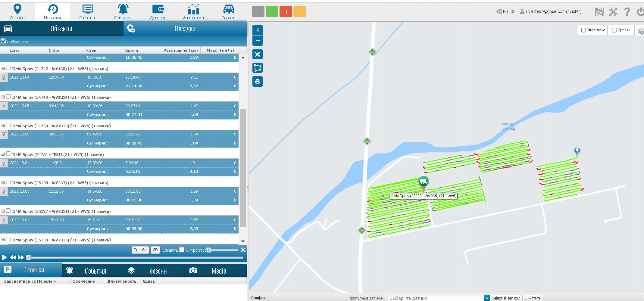The image size is (644, 301).
Task: Click the Очистить clear button
Action: pos(532,298)
